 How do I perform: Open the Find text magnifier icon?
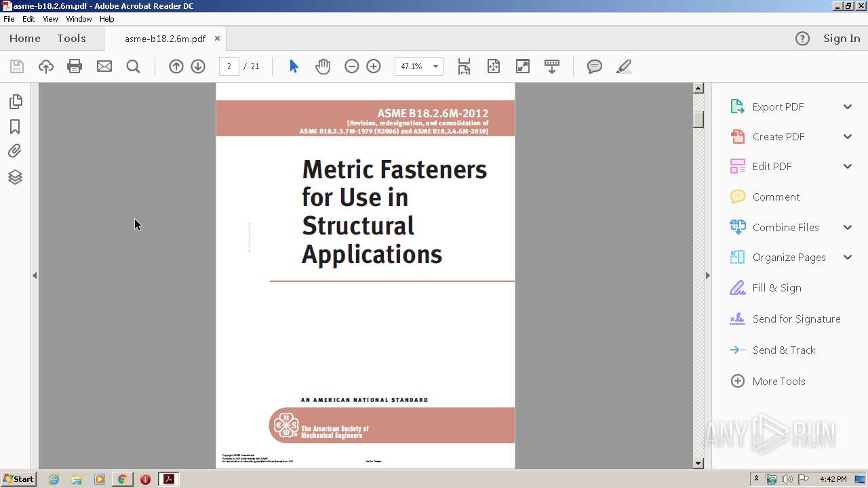(x=134, y=66)
